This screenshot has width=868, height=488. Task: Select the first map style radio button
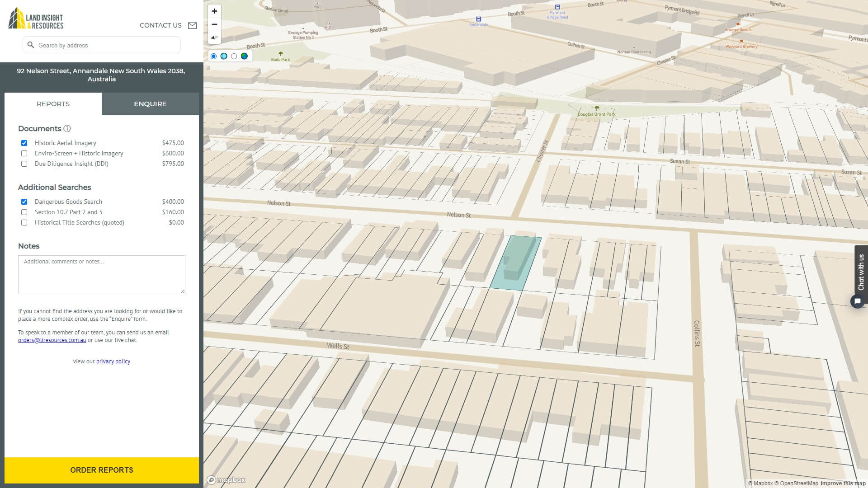pyautogui.click(x=214, y=56)
